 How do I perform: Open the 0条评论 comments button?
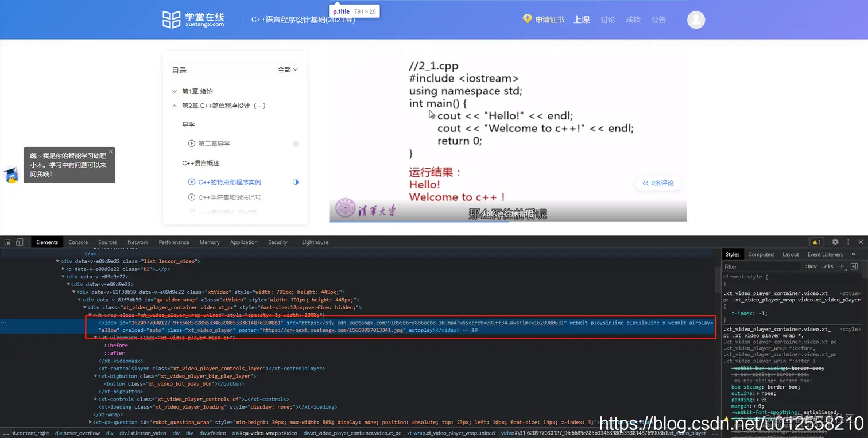[658, 183]
